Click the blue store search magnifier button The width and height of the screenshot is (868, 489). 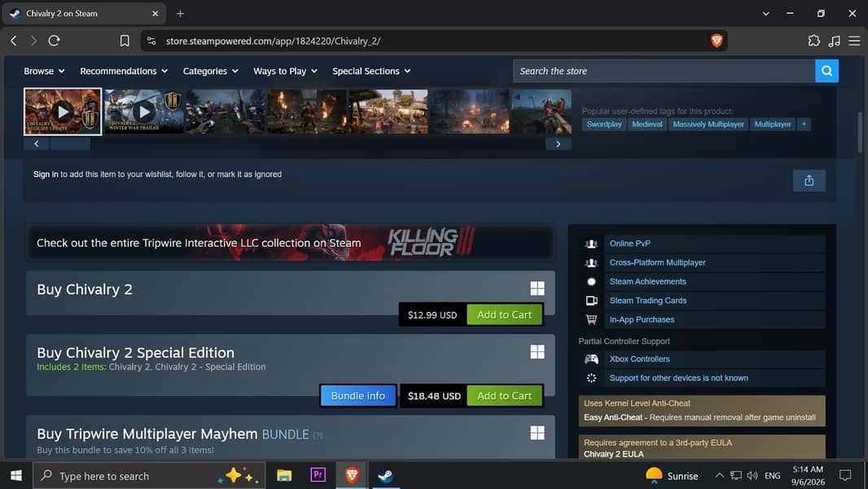click(x=826, y=71)
